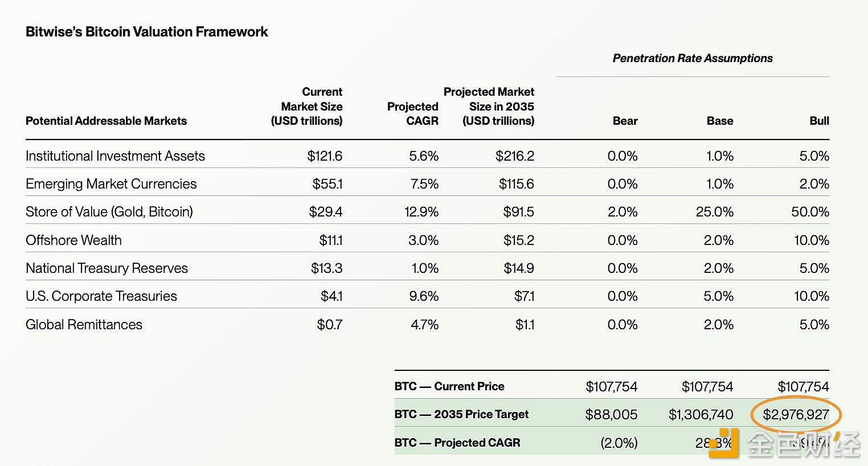This screenshot has height=466, width=868.
Task: Click the $88,005 bear price target
Action: [x=611, y=414]
